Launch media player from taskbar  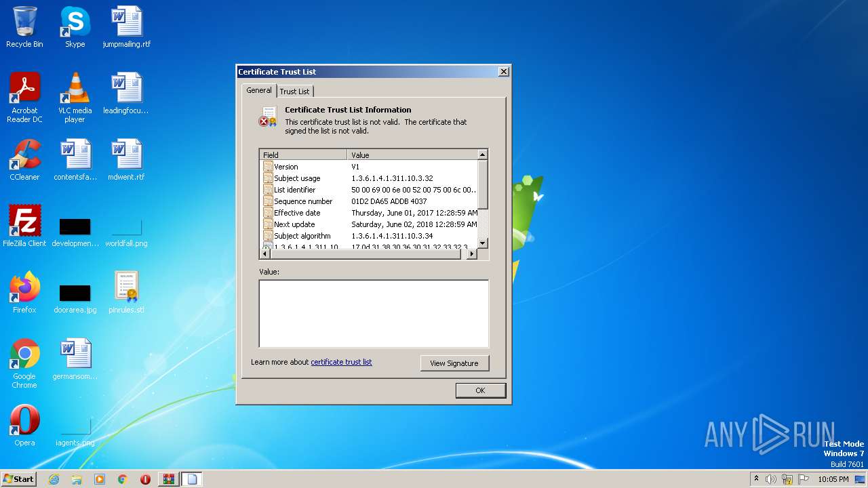click(100, 479)
